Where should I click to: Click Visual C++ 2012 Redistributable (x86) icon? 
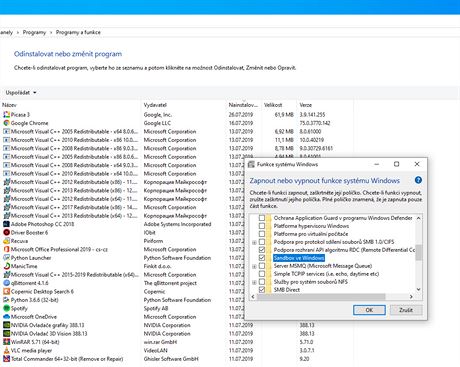[x=6, y=182]
